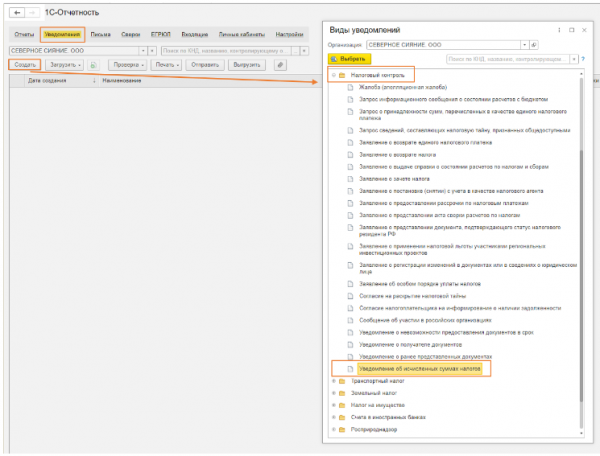The width and height of the screenshot is (600, 456).
Task: Switch to the Уведомления tab
Action: click(x=62, y=34)
